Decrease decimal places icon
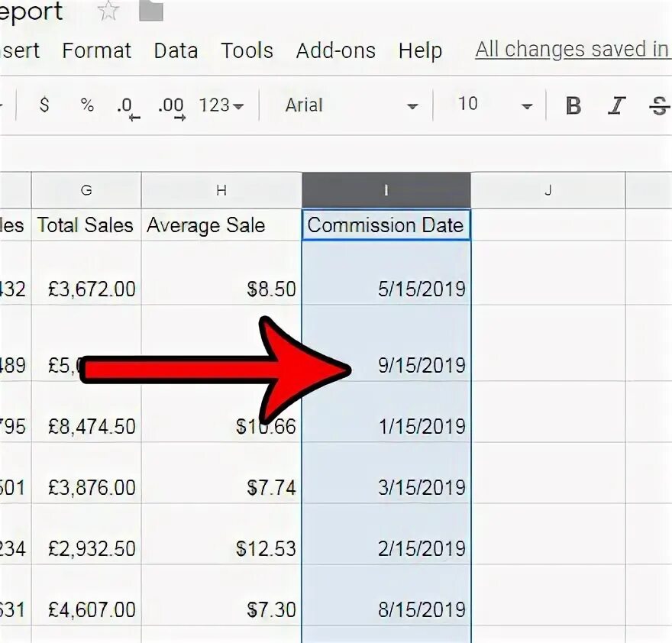The width and height of the screenshot is (672, 643). pos(127,107)
